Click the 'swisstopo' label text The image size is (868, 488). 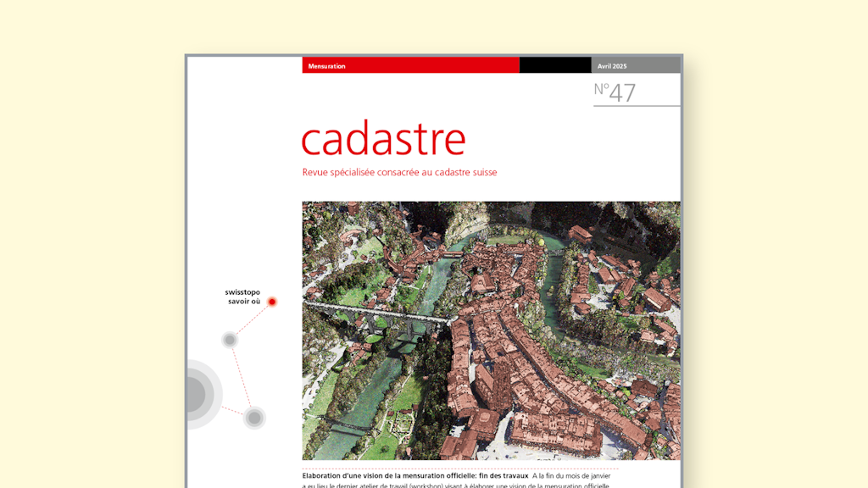[242, 292]
